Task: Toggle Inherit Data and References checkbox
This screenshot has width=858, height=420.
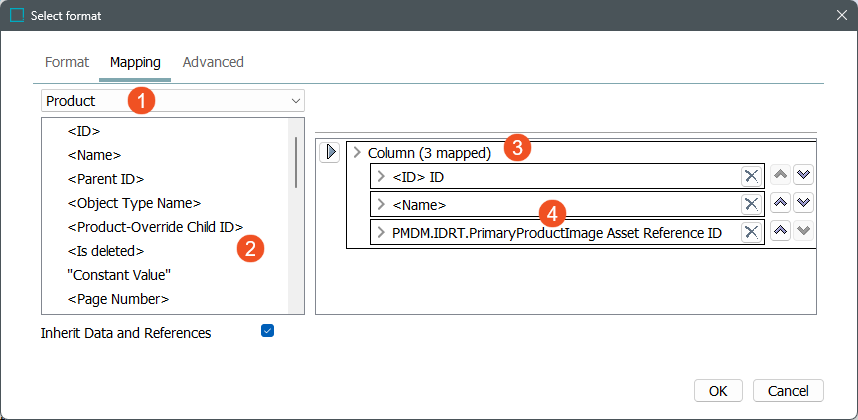Action: coord(267,331)
